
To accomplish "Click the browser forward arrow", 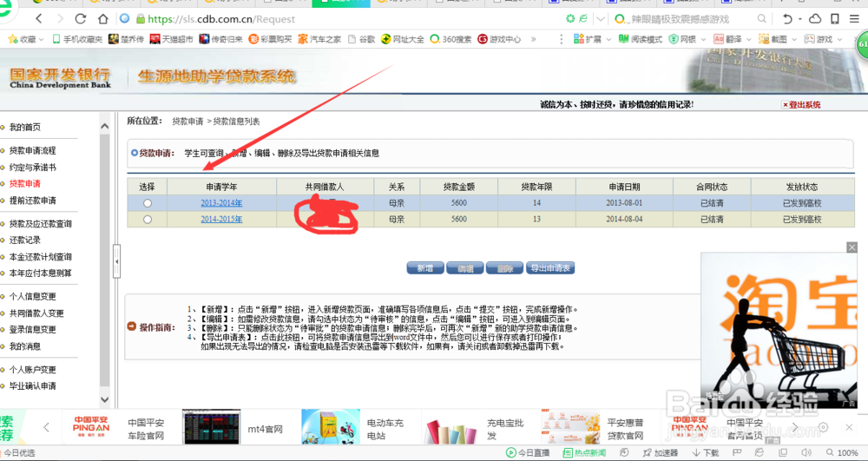I will pos(60,19).
